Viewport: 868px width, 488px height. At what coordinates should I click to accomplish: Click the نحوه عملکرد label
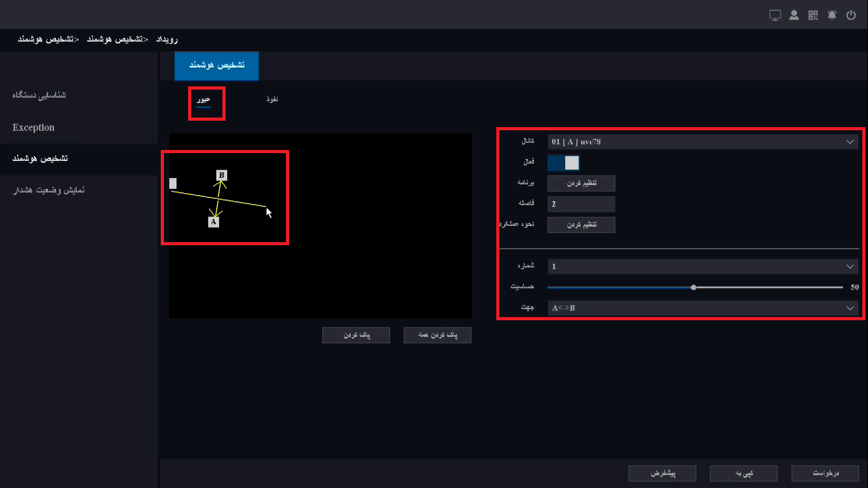[x=517, y=225]
